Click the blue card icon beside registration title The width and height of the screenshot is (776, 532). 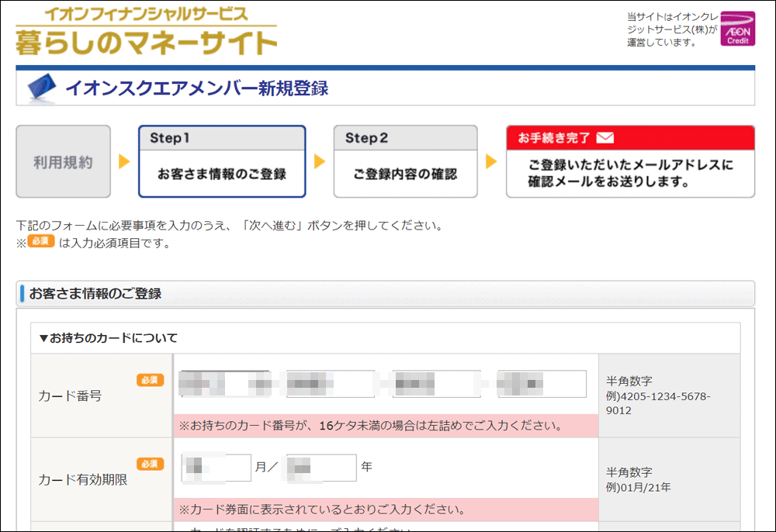click(x=42, y=88)
